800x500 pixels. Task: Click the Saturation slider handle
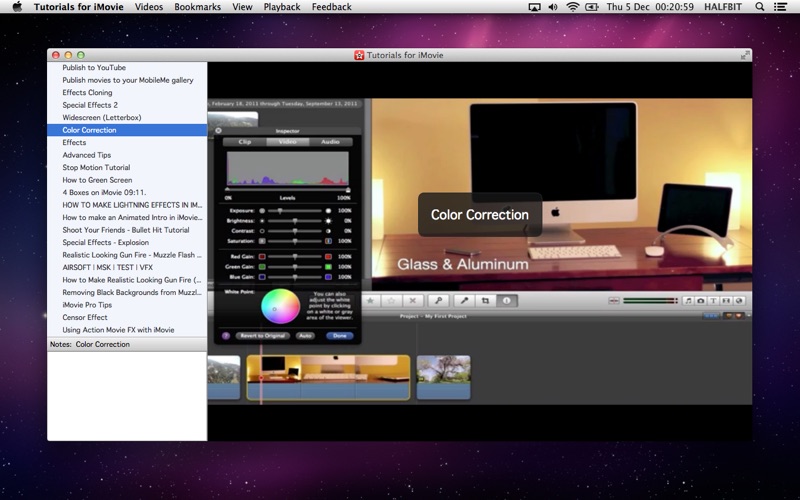295,241
